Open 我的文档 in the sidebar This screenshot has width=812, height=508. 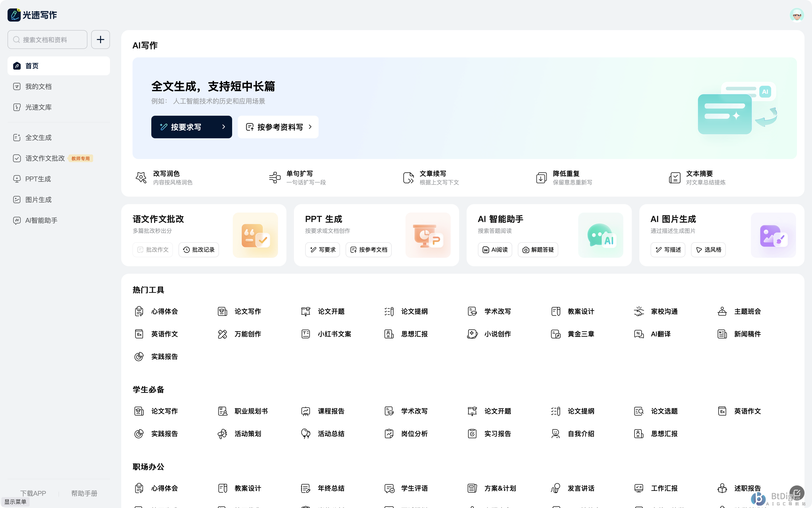click(x=59, y=87)
